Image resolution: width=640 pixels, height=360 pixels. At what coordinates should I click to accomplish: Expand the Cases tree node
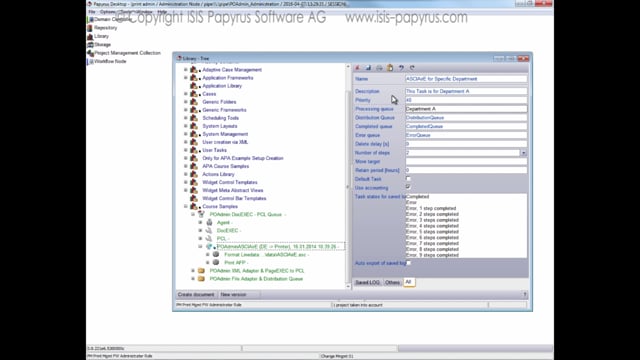click(x=186, y=94)
